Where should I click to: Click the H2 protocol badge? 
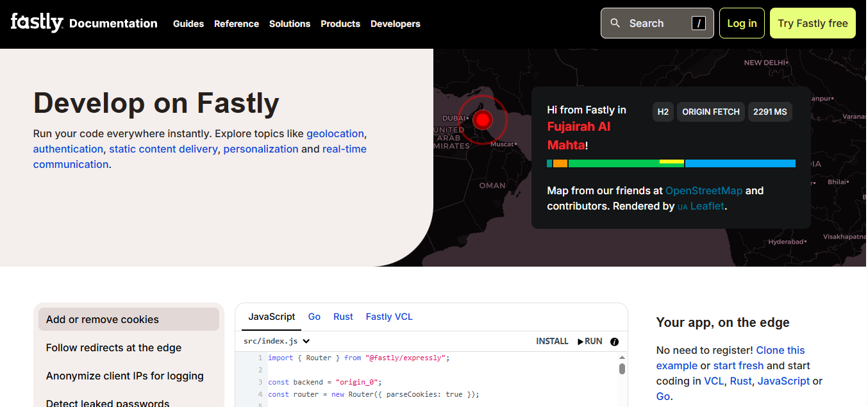(663, 112)
